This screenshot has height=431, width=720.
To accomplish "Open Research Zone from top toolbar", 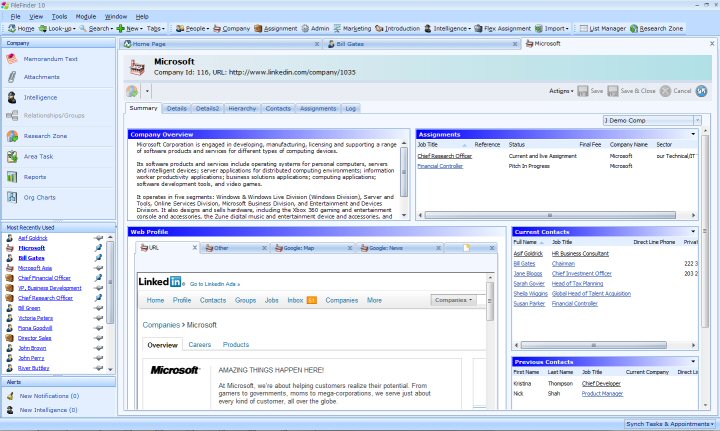I will [656, 28].
